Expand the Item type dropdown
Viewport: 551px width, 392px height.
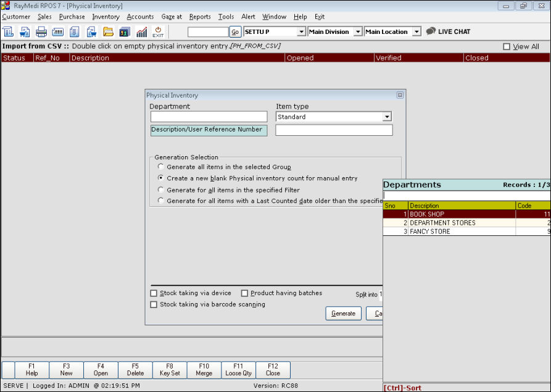(x=386, y=117)
